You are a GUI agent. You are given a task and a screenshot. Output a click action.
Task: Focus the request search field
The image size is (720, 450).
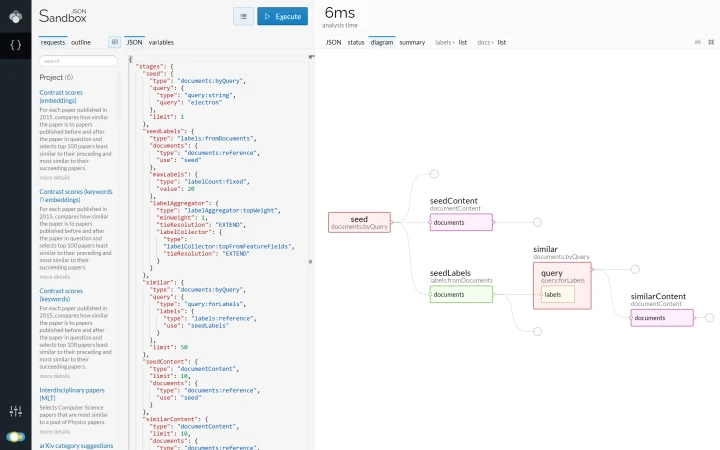[78, 61]
